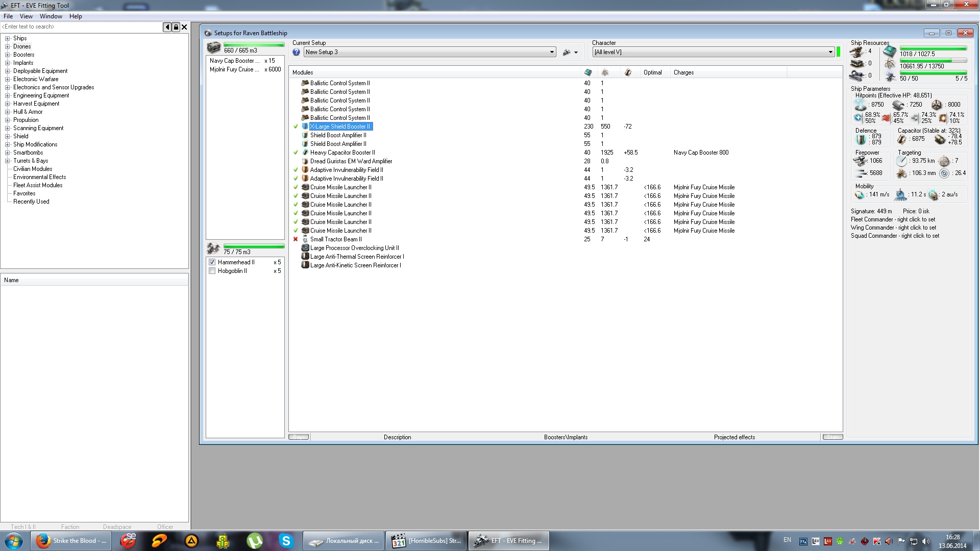The height and width of the screenshot is (551, 980).
Task: Click the warp speed icon in Mobility
Action: [x=934, y=195]
